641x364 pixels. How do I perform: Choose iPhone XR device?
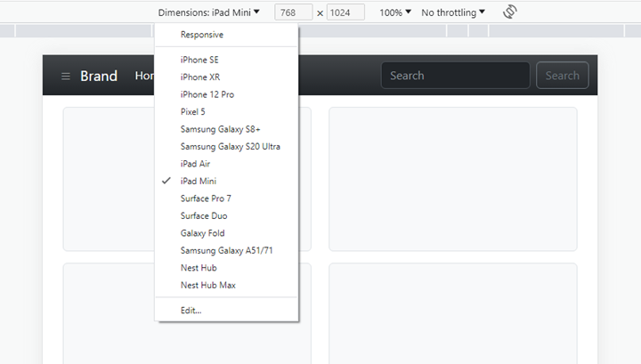tap(226, 77)
